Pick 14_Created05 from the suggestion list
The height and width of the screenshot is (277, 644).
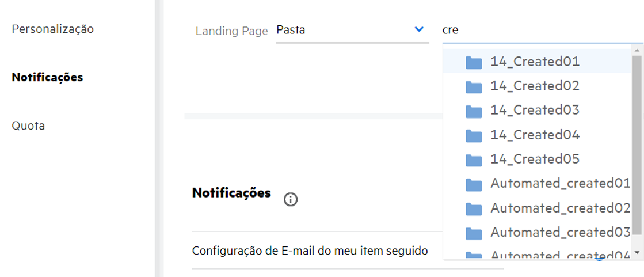pos(535,159)
